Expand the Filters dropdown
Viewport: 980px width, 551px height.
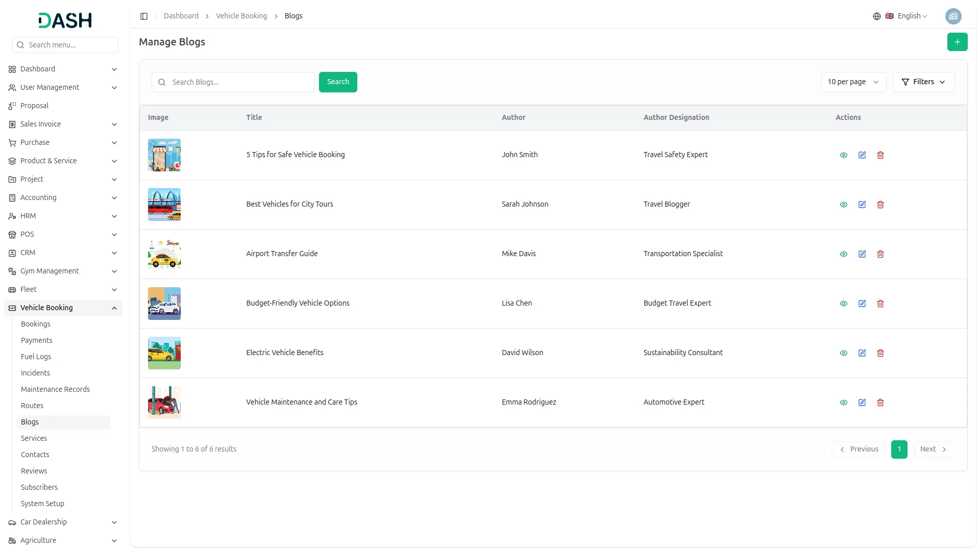coord(923,82)
